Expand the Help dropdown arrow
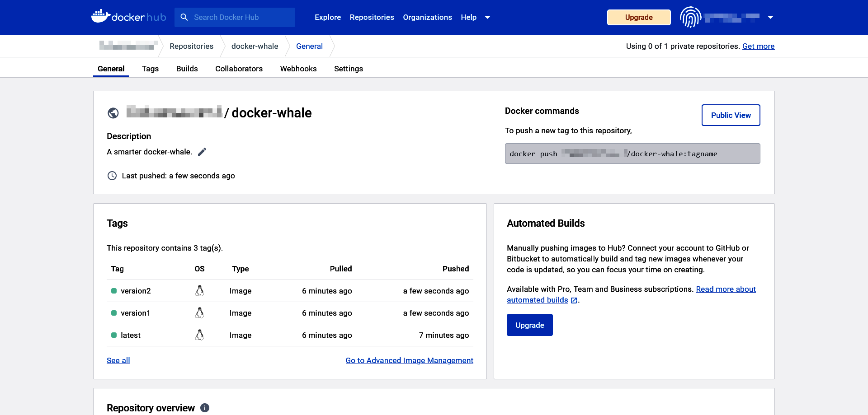The image size is (868, 415). (x=487, y=18)
